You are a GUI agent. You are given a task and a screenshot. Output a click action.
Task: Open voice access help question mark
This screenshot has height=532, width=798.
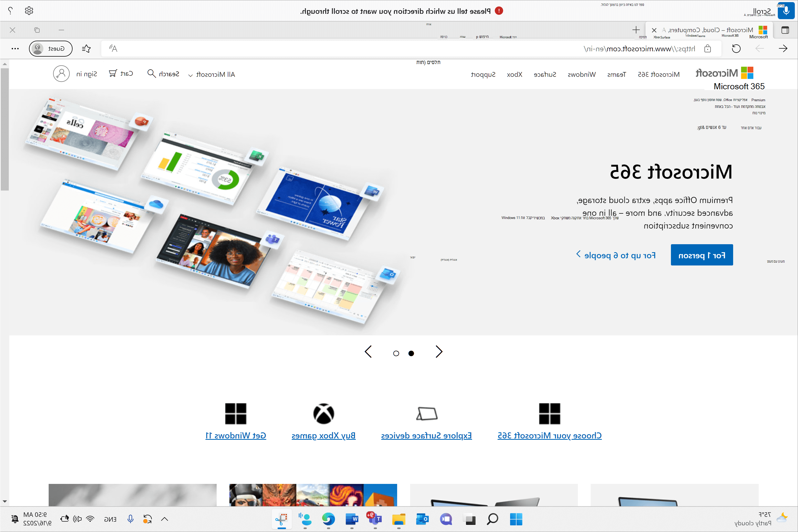(x=11, y=11)
